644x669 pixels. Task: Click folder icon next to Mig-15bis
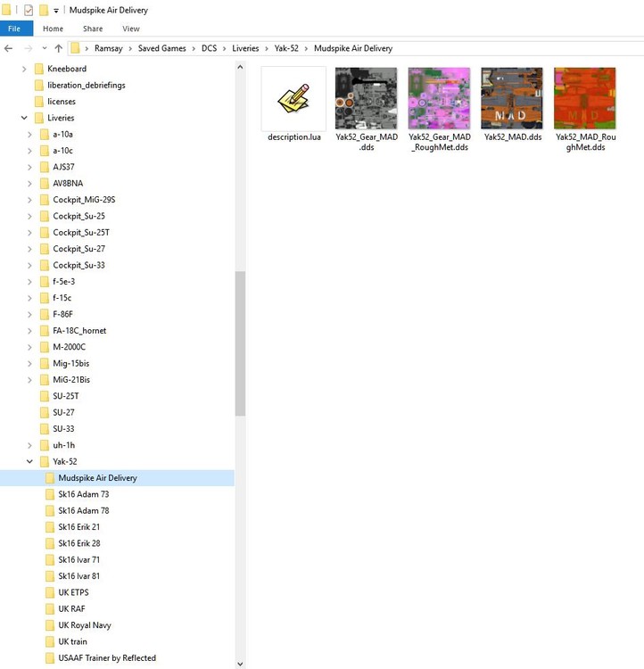[44, 364]
